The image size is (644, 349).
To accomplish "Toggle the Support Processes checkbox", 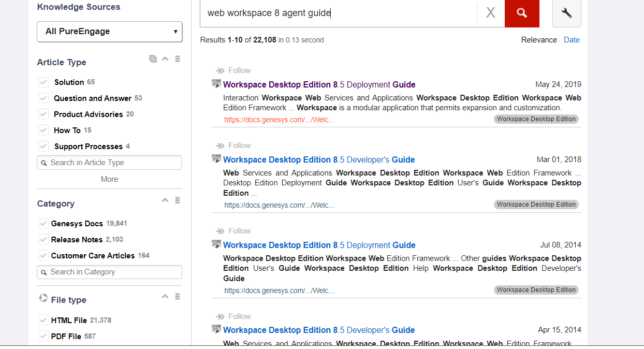I will 43,147.
